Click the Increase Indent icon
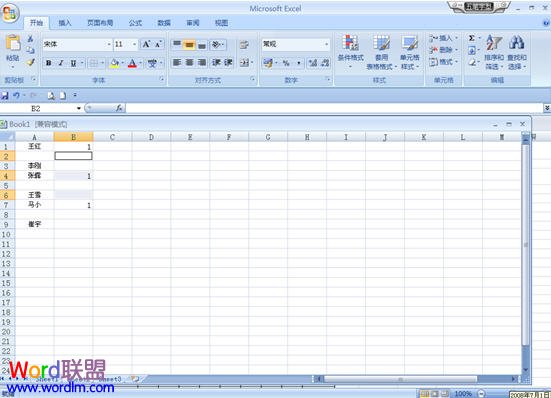The image size is (551, 398). coord(228,63)
